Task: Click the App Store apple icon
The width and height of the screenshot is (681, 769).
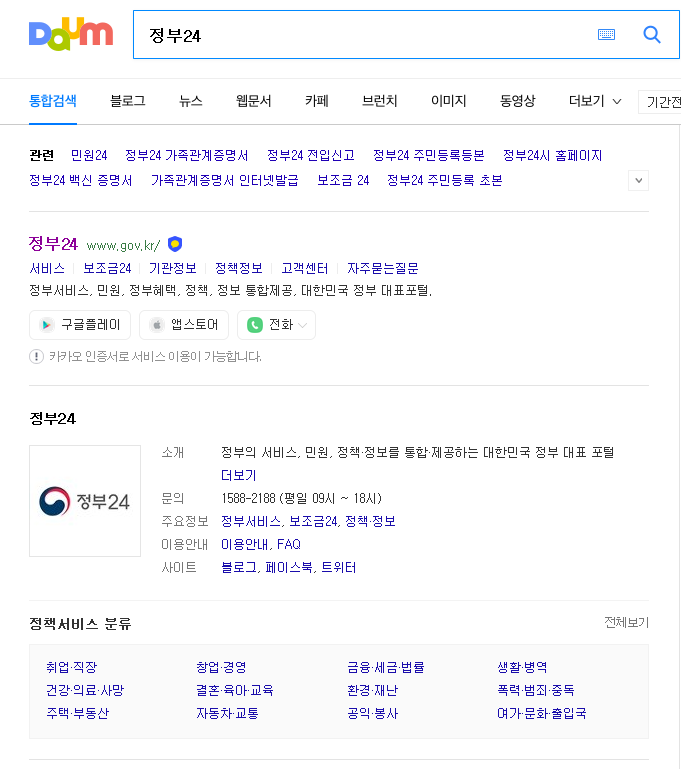Action: click(157, 325)
